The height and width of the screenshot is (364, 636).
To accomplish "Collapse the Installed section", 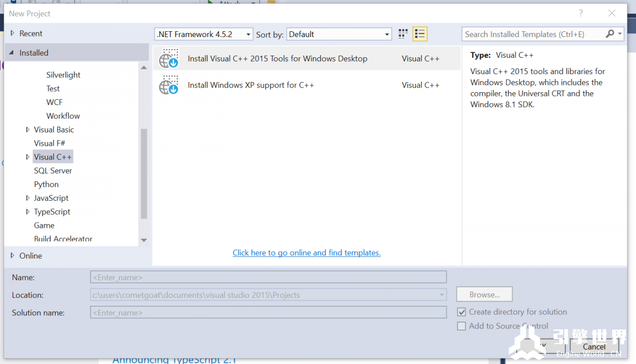I will pos(12,53).
